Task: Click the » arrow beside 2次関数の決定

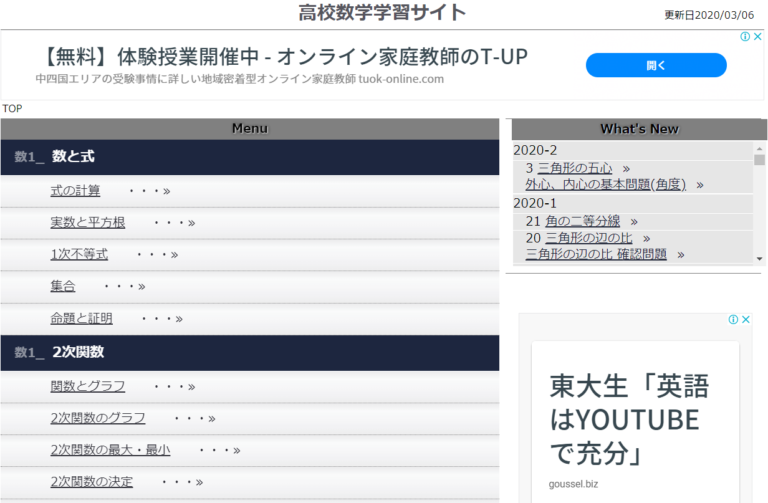Action: 199,482
